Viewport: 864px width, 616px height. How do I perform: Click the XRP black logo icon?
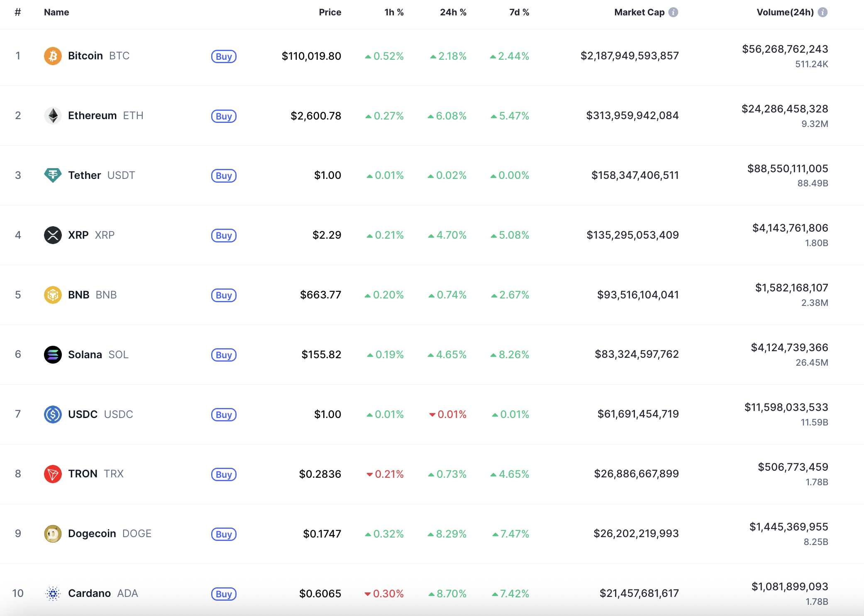coord(53,235)
